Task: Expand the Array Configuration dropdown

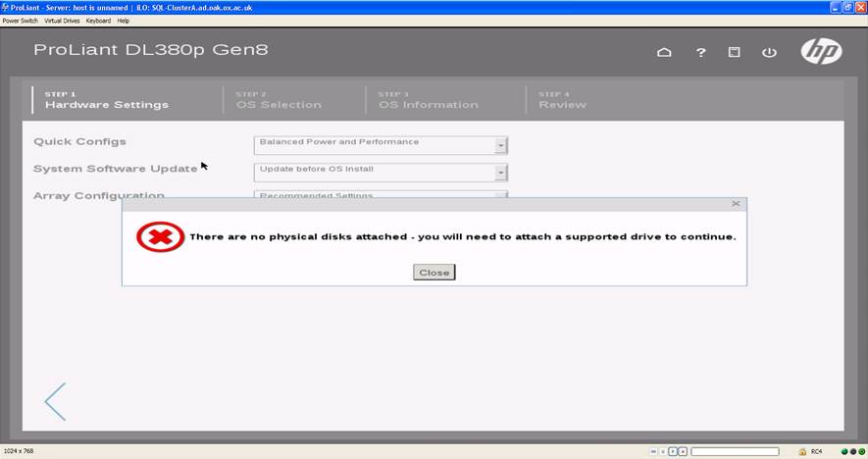Action: tap(500, 195)
